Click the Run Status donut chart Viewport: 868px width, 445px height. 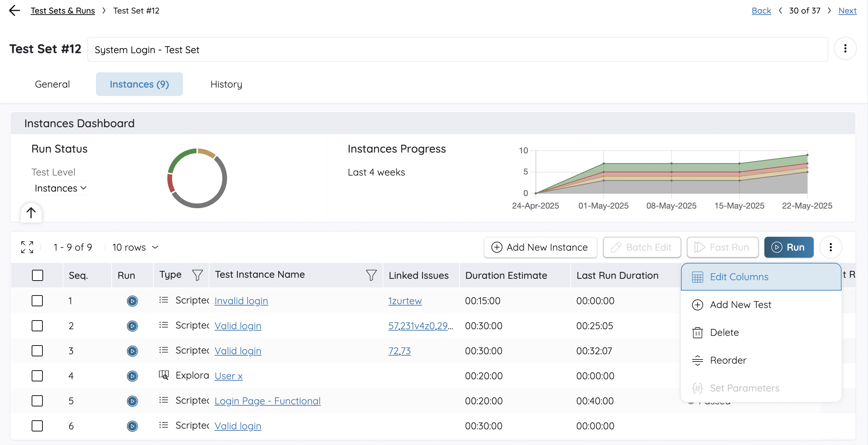197,178
